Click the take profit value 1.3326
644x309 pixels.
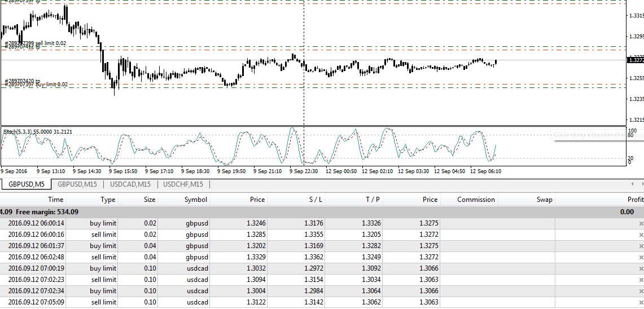[371, 224]
